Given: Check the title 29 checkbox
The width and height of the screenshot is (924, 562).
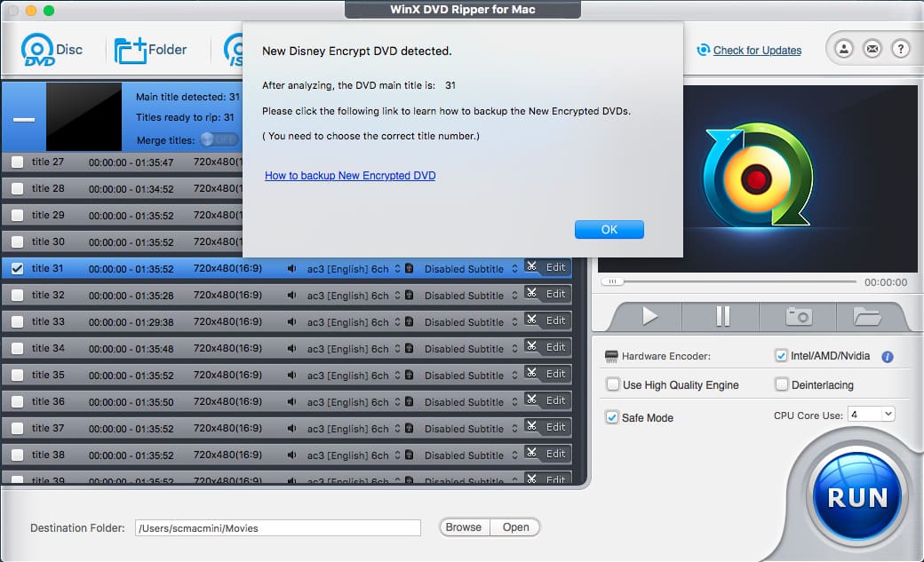Looking at the screenshot, I should 17,215.
